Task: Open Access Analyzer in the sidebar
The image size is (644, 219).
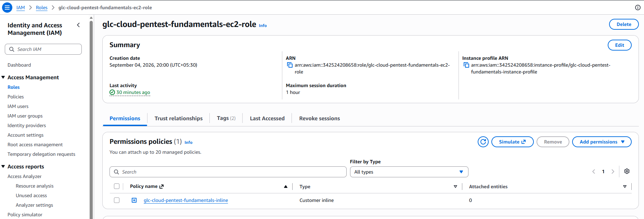Action: click(x=25, y=176)
